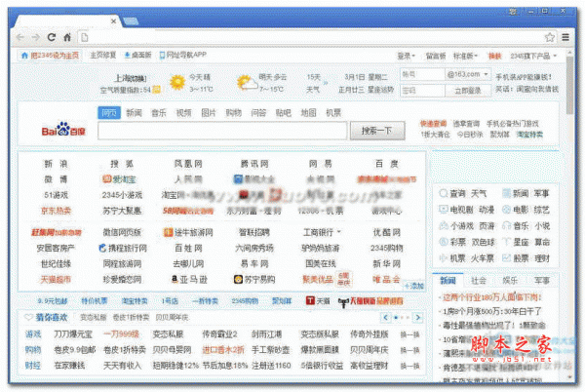Viewport: 585px width, 392px height.
Task: Open the 9.9元包邮 link
Action: 53,300
